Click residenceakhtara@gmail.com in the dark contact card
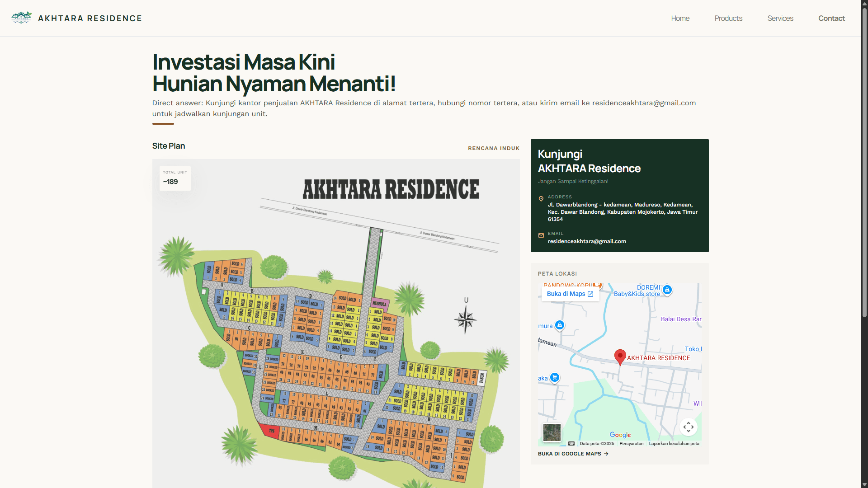Screen dimensions: 868x488 587,241
